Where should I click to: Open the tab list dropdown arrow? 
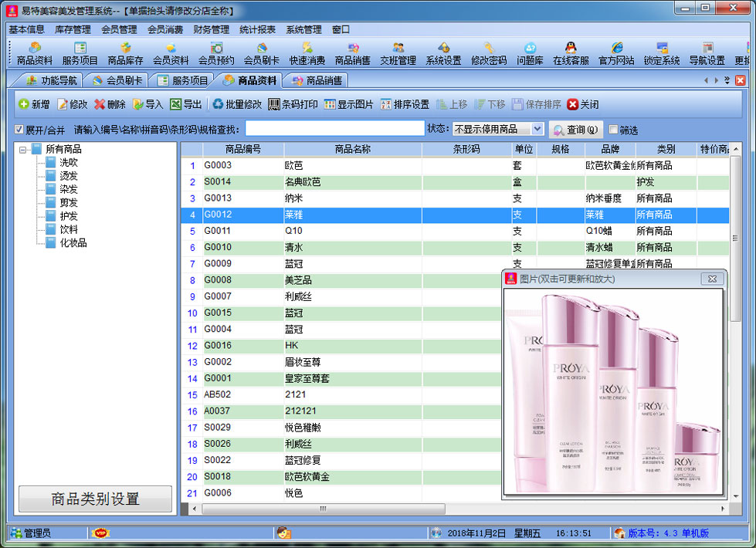(x=727, y=80)
